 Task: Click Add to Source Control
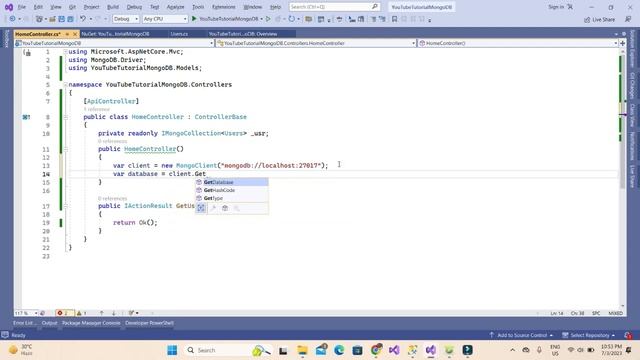pos(521,335)
